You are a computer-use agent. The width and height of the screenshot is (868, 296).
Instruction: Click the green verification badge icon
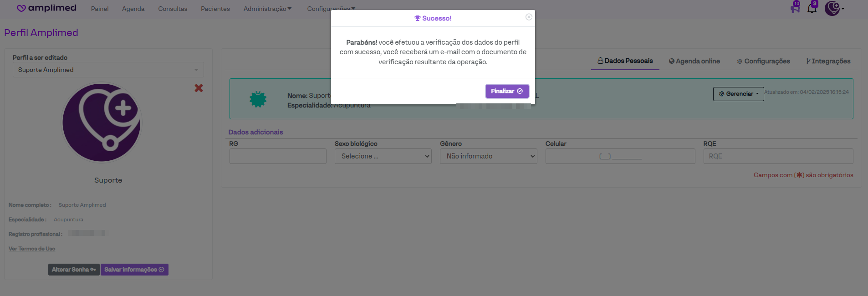pyautogui.click(x=258, y=99)
